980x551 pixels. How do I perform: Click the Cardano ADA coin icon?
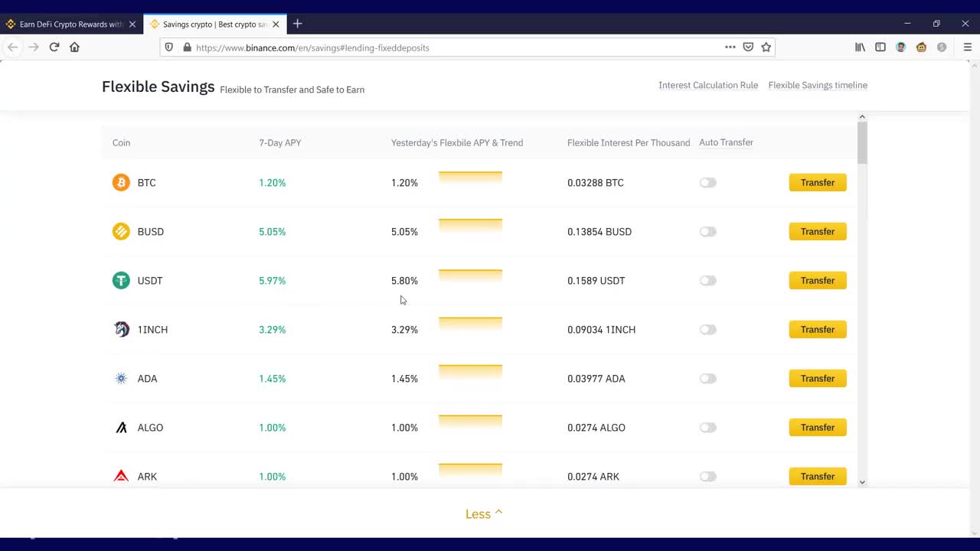tap(121, 378)
